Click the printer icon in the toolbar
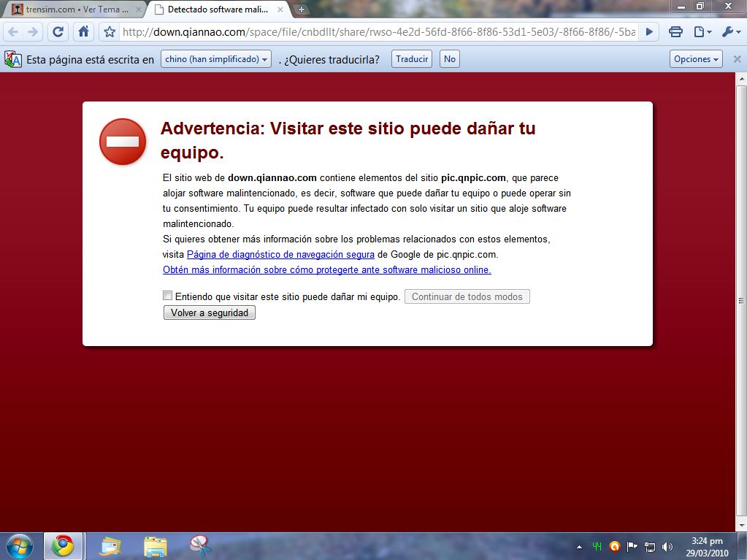 [675, 32]
